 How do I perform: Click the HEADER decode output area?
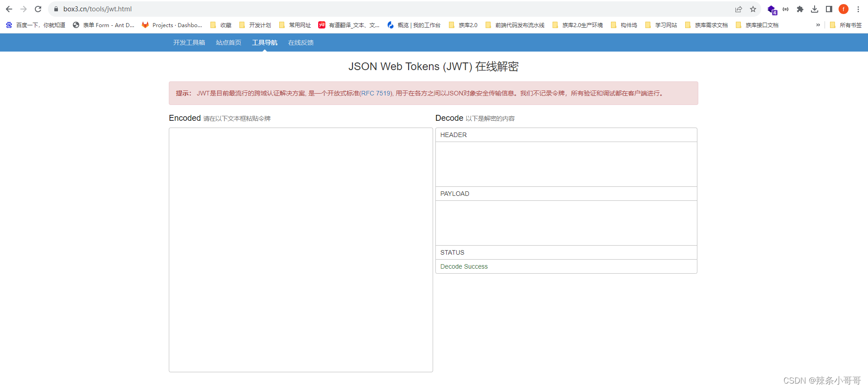[x=566, y=164]
